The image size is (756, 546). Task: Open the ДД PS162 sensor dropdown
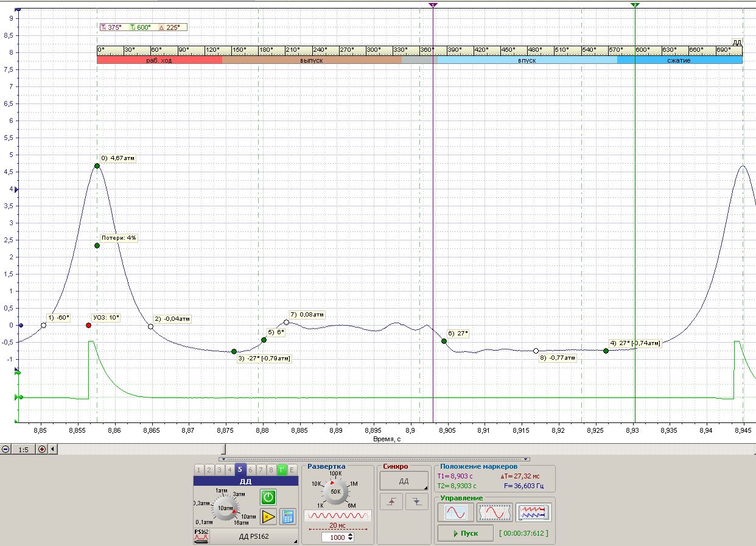(x=254, y=536)
